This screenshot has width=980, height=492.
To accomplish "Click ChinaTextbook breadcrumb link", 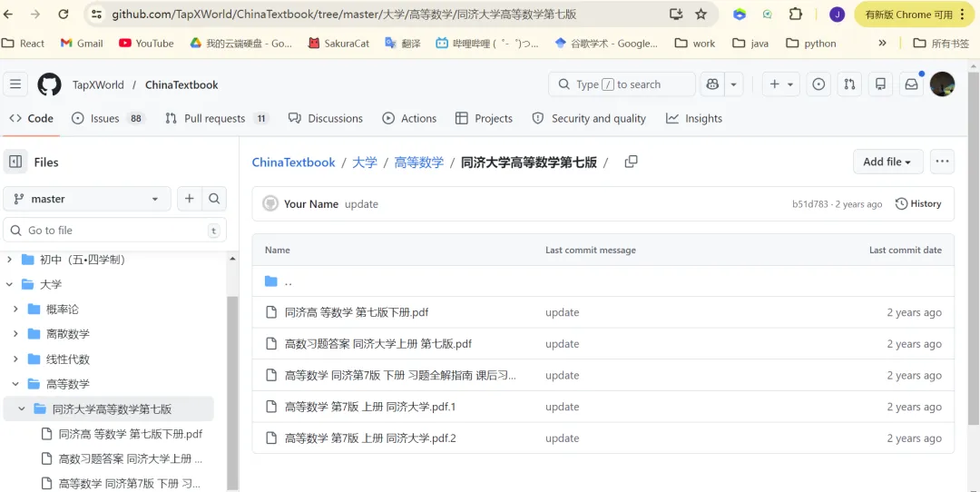I will point(294,162).
